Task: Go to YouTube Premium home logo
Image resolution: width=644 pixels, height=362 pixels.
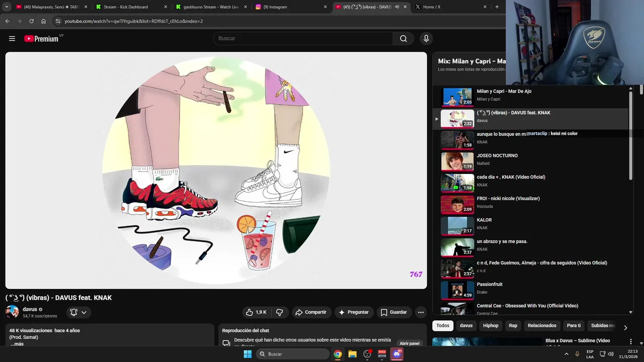Action: [42, 39]
